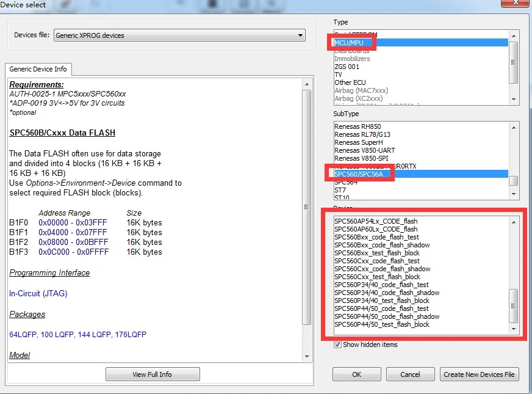Select SPC560P44/50_code_flash_test device
This screenshot has height=394, width=532.
421,308
